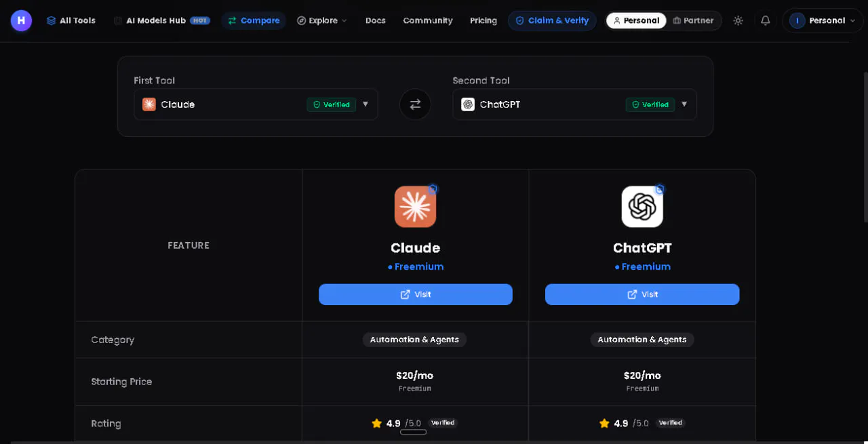The height and width of the screenshot is (444, 868).
Task: Open the Personal account dropdown
Action: tap(823, 20)
